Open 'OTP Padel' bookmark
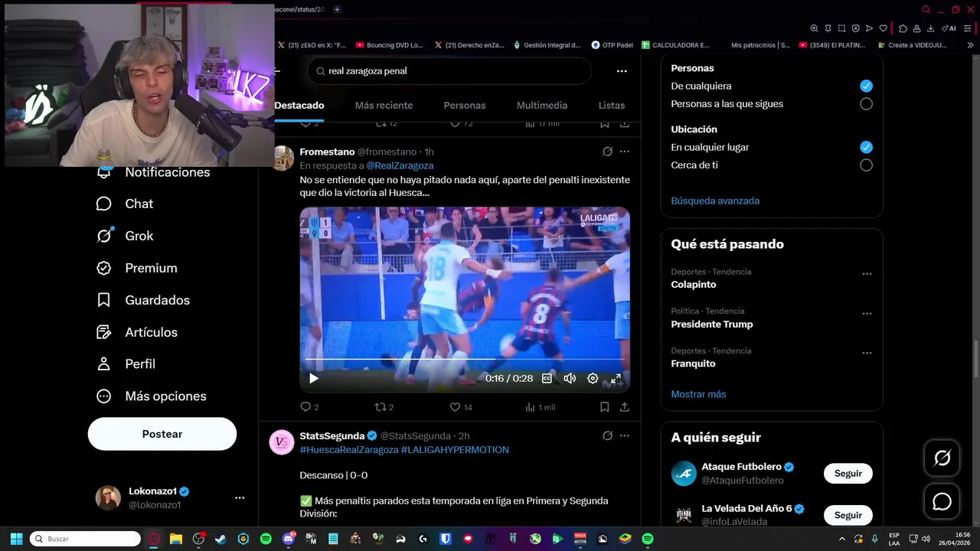 [612, 45]
